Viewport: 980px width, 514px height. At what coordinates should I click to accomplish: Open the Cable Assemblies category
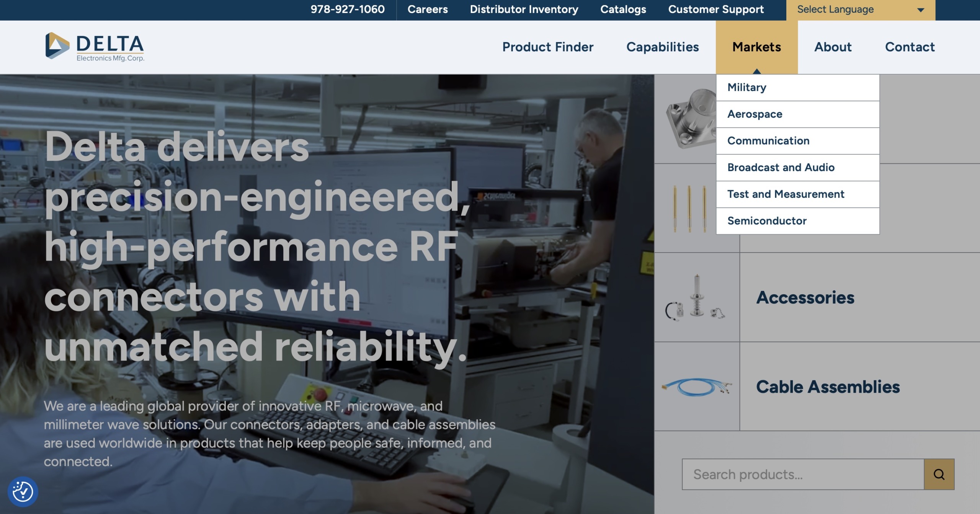point(828,387)
